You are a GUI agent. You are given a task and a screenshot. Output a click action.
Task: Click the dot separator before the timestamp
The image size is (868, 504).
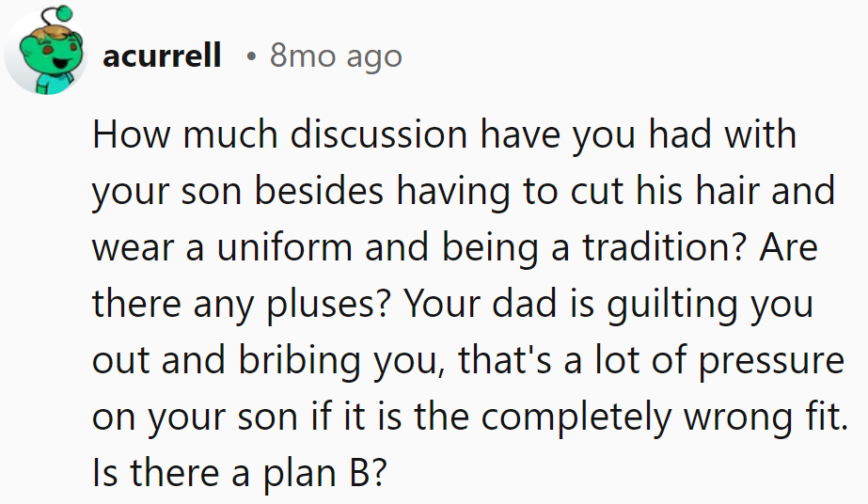[x=250, y=56]
